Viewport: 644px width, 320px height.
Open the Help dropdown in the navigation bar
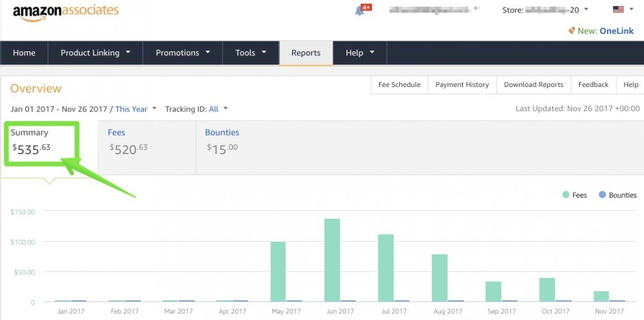[360, 52]
